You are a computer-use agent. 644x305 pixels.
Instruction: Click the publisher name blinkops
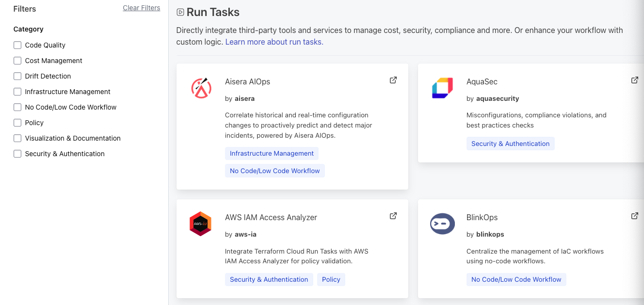pos(490,234)
